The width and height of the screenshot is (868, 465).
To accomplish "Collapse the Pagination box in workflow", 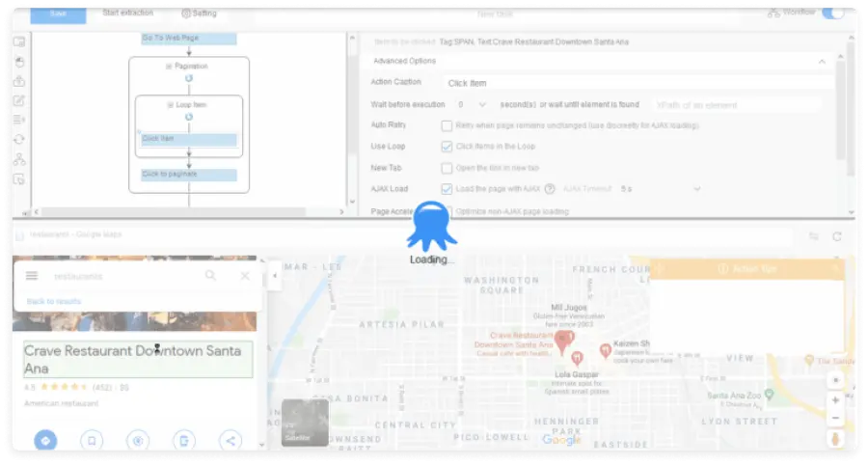I will point(169,67).
